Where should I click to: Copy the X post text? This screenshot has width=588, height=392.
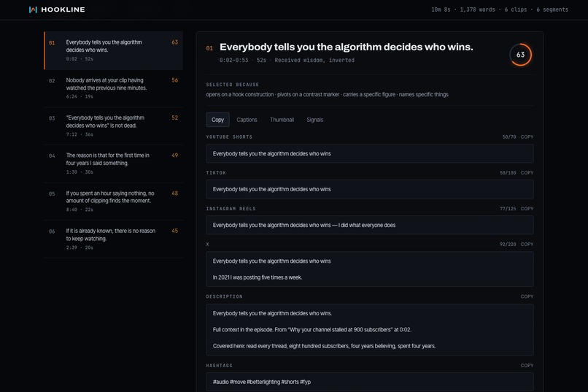coord(527,245)
